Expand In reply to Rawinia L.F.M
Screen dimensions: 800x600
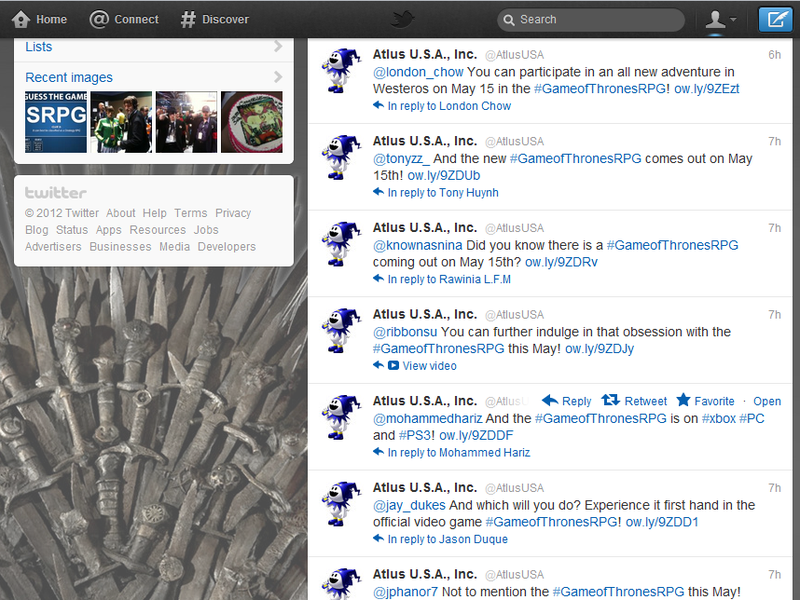(449, 280)
